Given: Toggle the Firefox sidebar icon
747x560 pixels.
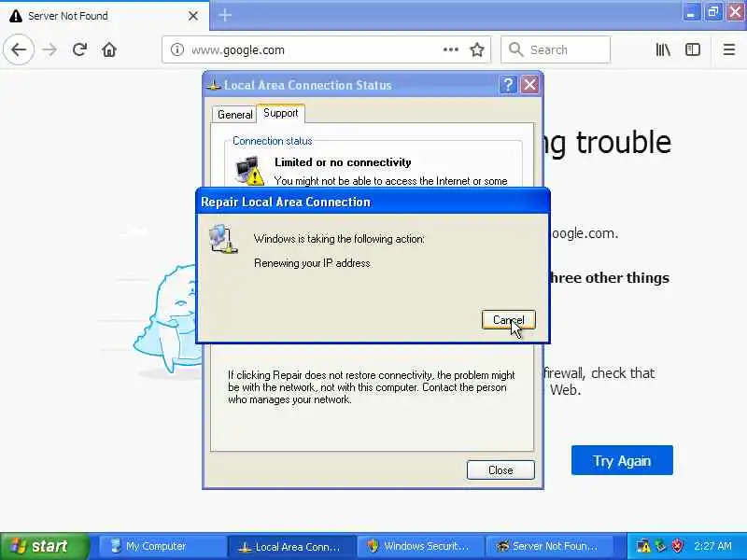Looking at the screenshot, I should (x=692, y=49).
